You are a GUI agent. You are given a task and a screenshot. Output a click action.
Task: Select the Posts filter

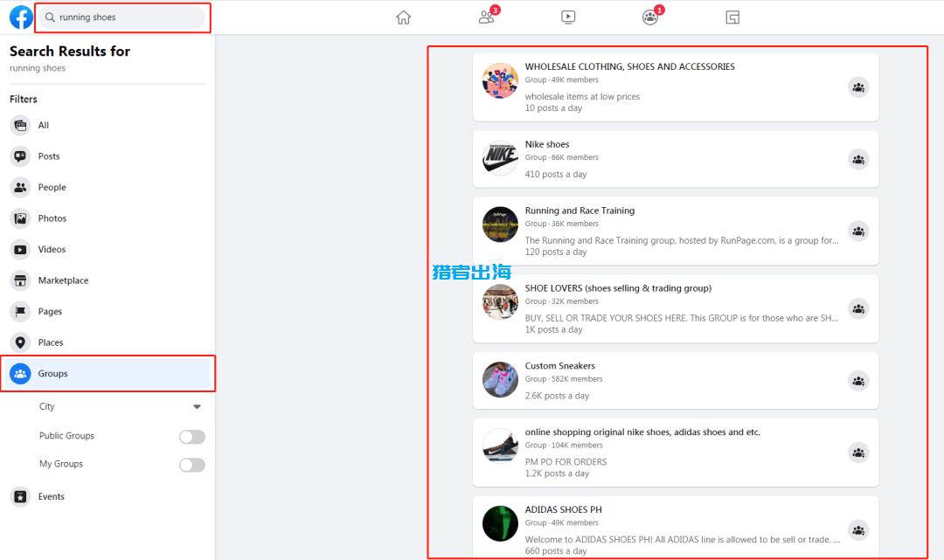pos(108,156)
